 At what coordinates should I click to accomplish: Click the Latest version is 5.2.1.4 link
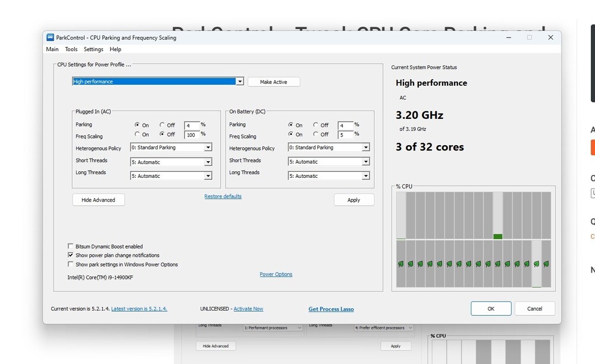pyautogui.click(x=139, y=309)
